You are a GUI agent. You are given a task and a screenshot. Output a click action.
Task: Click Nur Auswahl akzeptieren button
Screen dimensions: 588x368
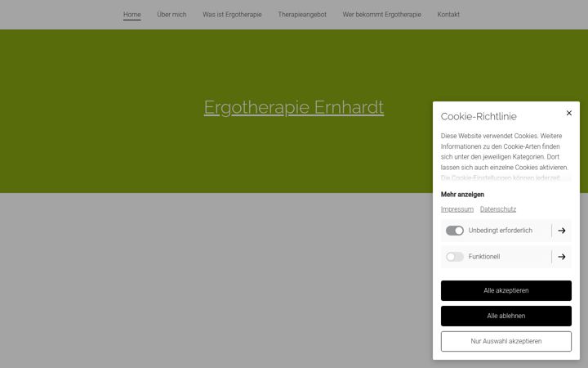point(506,341)
